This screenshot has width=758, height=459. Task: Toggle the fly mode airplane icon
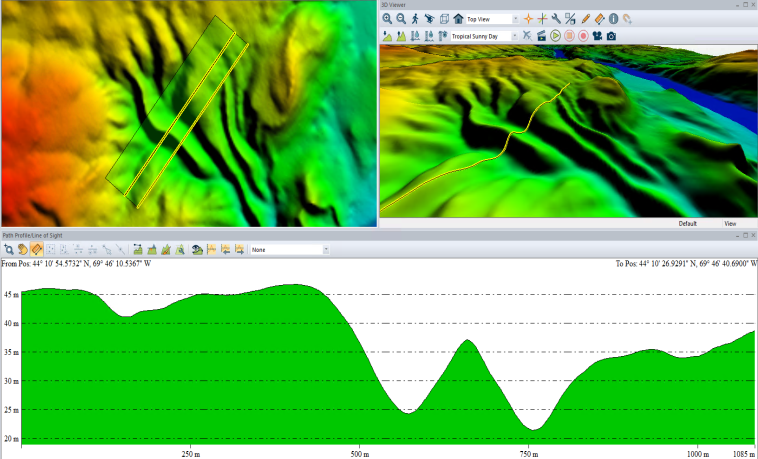pos(429,18)
